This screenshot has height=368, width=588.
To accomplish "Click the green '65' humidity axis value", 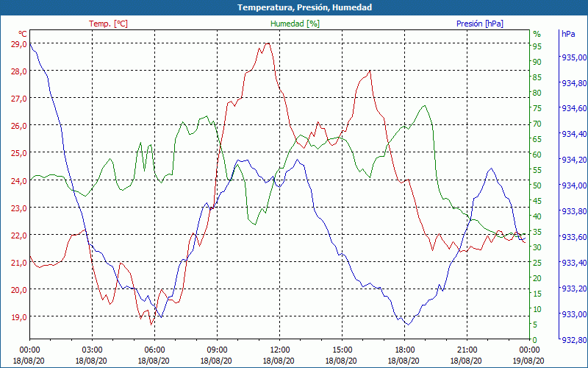I will 537,139.
